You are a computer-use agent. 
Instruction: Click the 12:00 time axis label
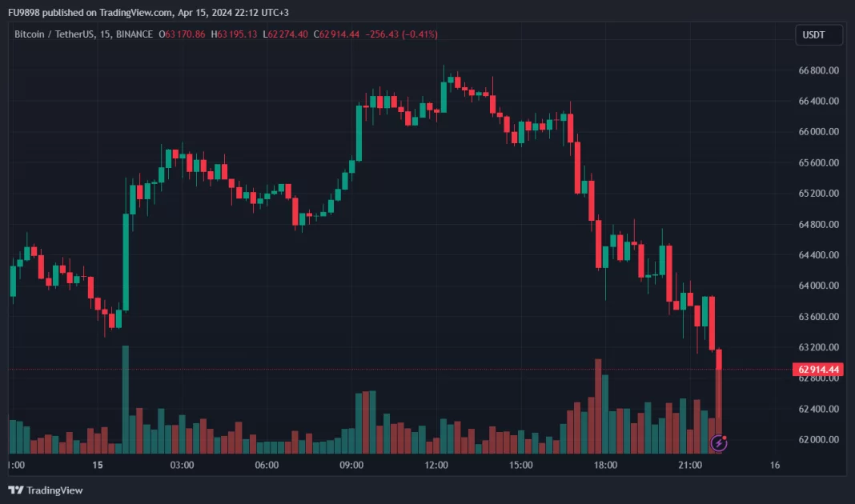click(x=436, y=465)
